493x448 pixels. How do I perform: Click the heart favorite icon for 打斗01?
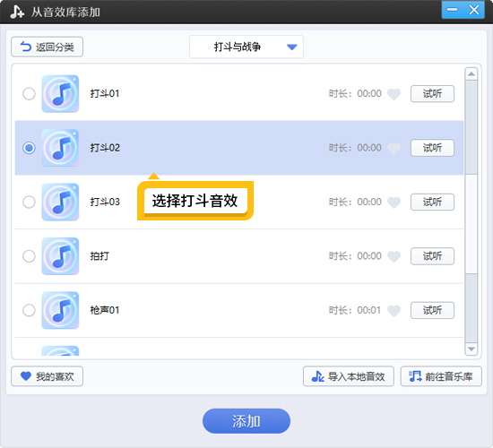coord(394,94)
